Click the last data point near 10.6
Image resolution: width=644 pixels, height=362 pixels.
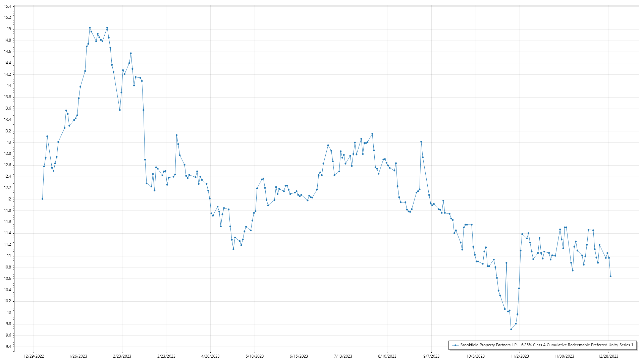coord(610,276)
